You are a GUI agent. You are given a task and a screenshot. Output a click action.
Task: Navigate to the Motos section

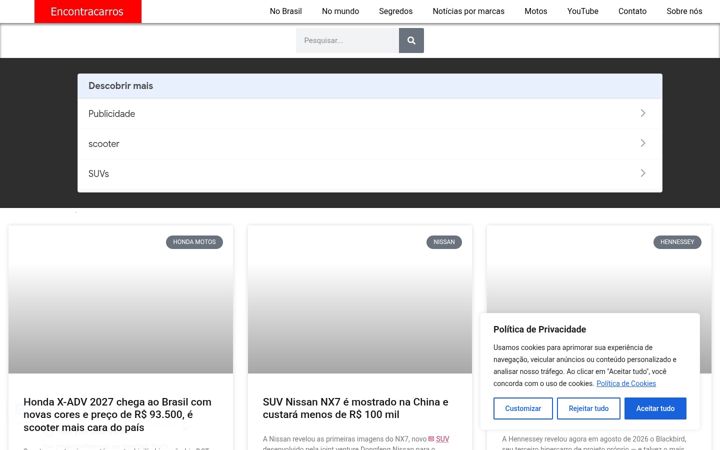536,11
